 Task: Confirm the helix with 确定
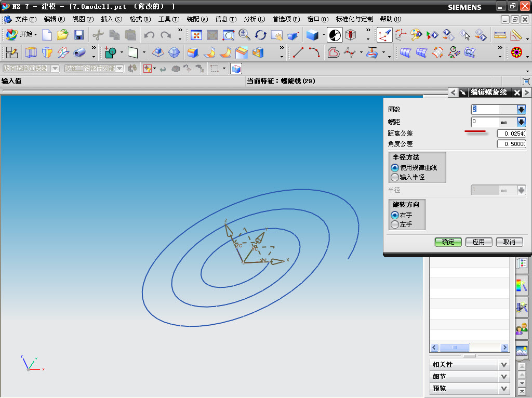(x=448, y=242)
